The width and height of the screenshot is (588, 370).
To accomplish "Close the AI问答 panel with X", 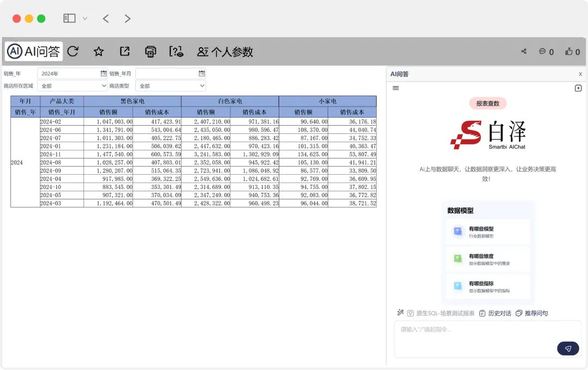I will (580, 74).
